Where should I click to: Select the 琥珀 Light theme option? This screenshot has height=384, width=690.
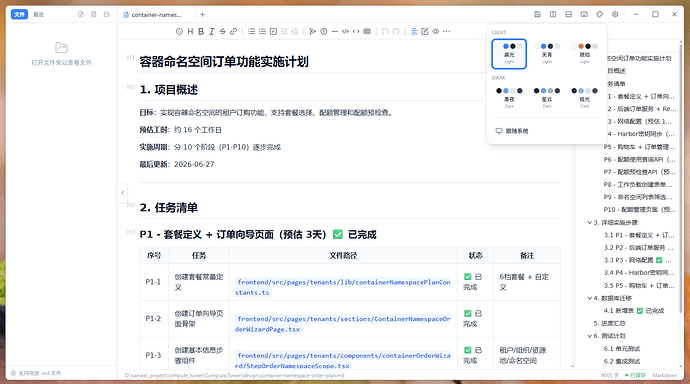click(584, 54)
